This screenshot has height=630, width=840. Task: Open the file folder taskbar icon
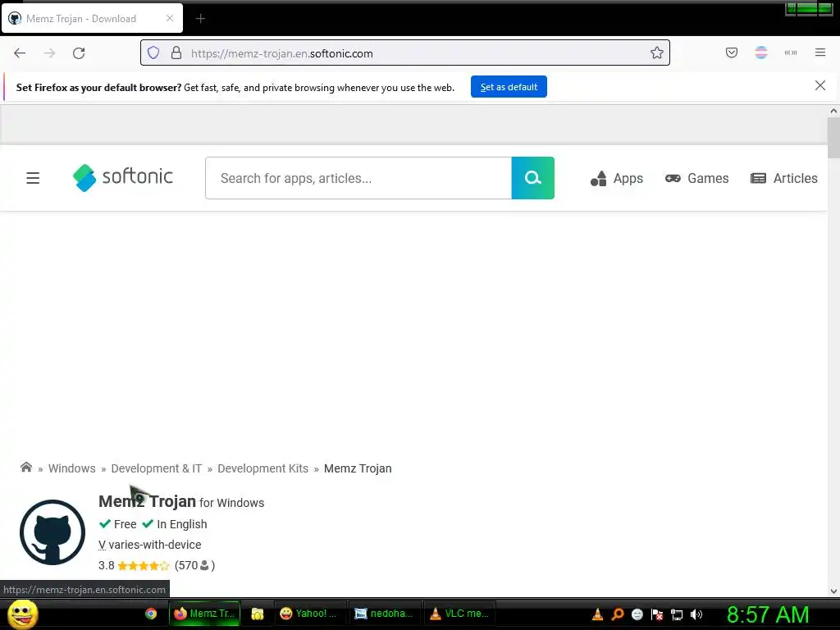coord(258,614)
